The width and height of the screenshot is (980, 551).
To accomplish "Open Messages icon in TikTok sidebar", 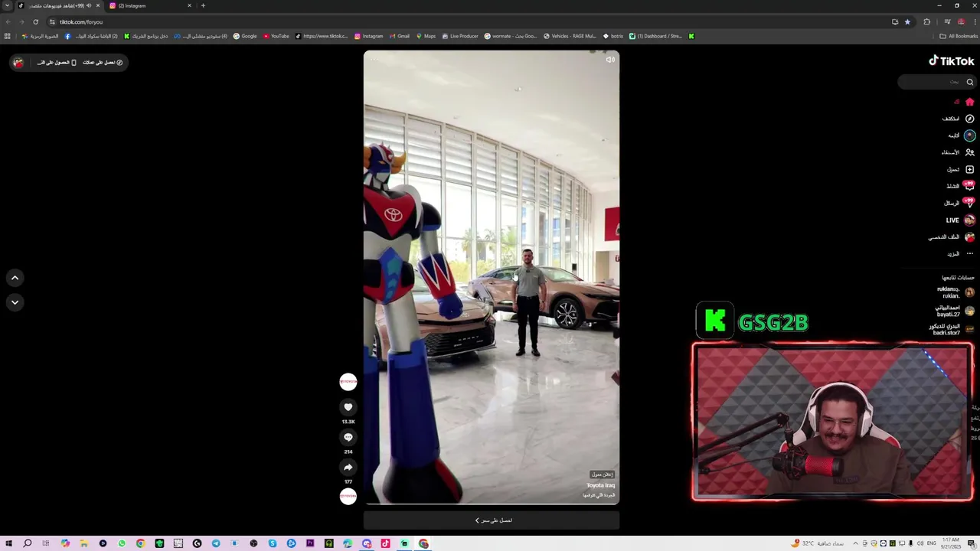I will coord(969,203).
